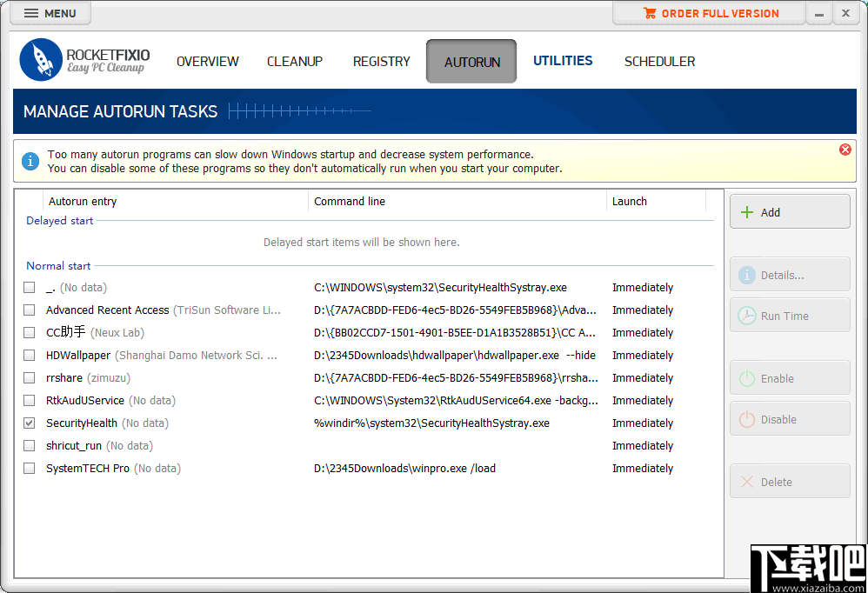Switch to the OVERVIEW tab
The image size is (868, 593).
208,62
